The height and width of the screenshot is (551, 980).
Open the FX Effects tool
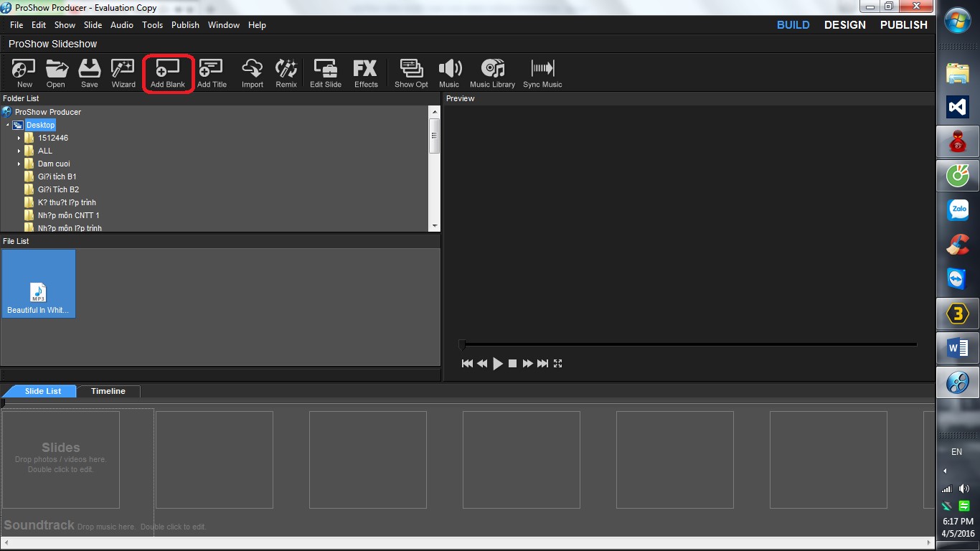(366, 74)
